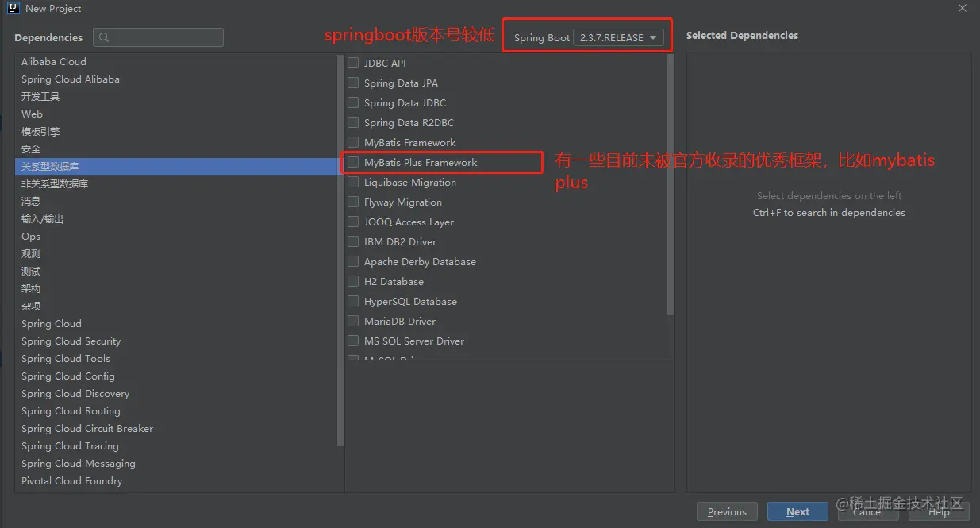Screen dimensions: 980x528
Task: Click the Previous button
Action: click(x=727, y=511)
